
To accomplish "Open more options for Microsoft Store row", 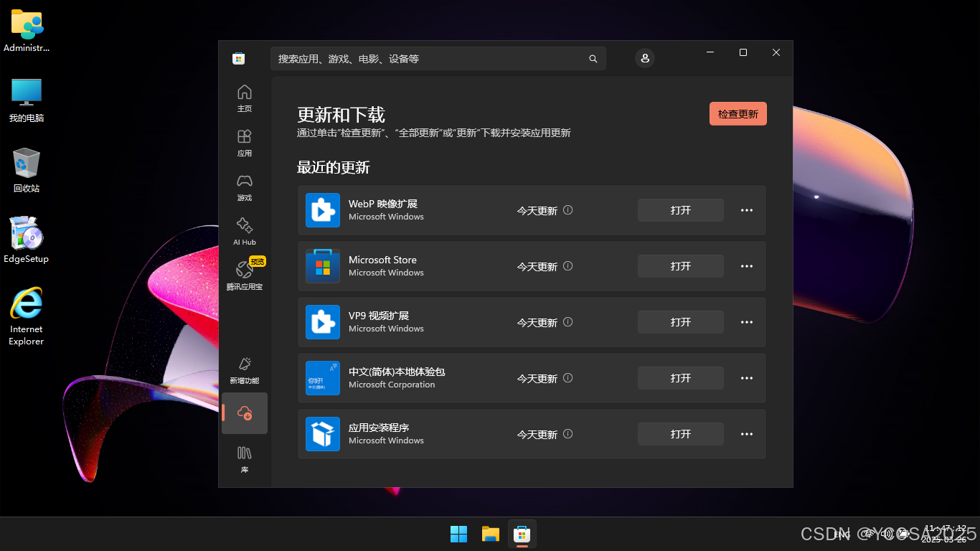I will (x=747, y=266).
